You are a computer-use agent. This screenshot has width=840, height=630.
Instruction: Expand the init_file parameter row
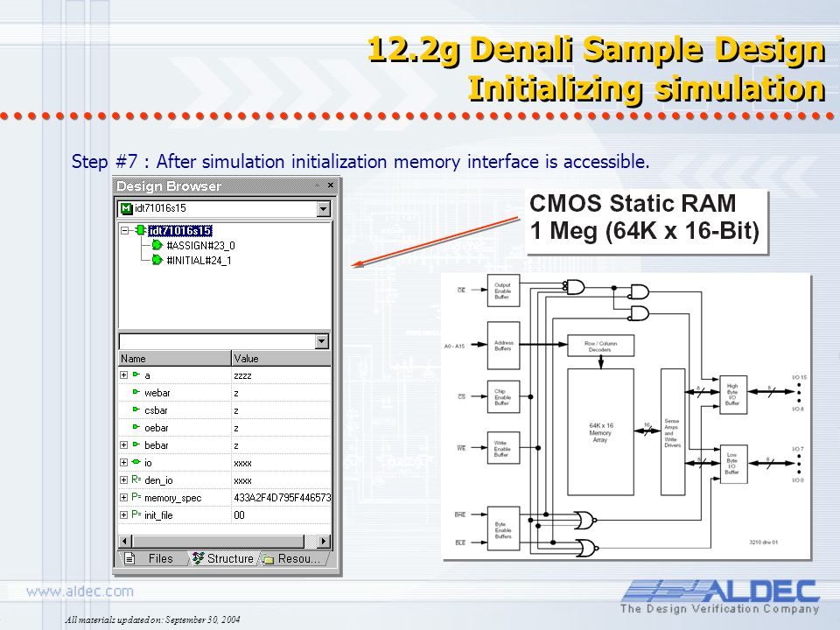pyautogui.click(x=123, y=514)
